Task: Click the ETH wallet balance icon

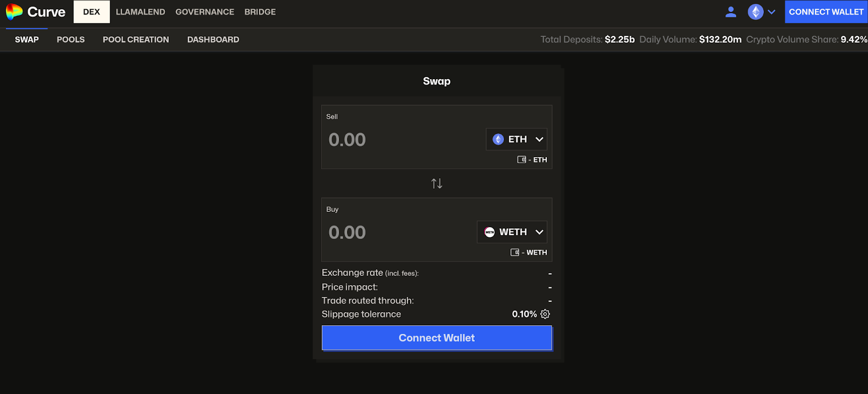Action: 521,160
